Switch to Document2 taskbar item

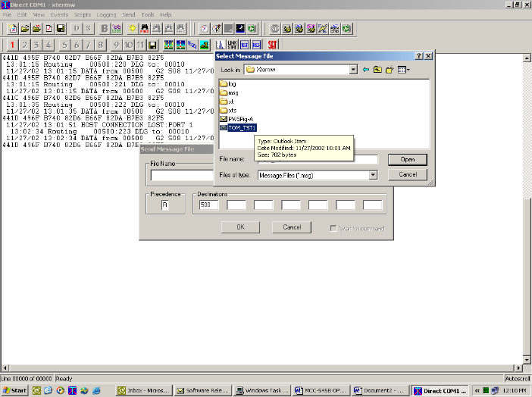(380, 390)
